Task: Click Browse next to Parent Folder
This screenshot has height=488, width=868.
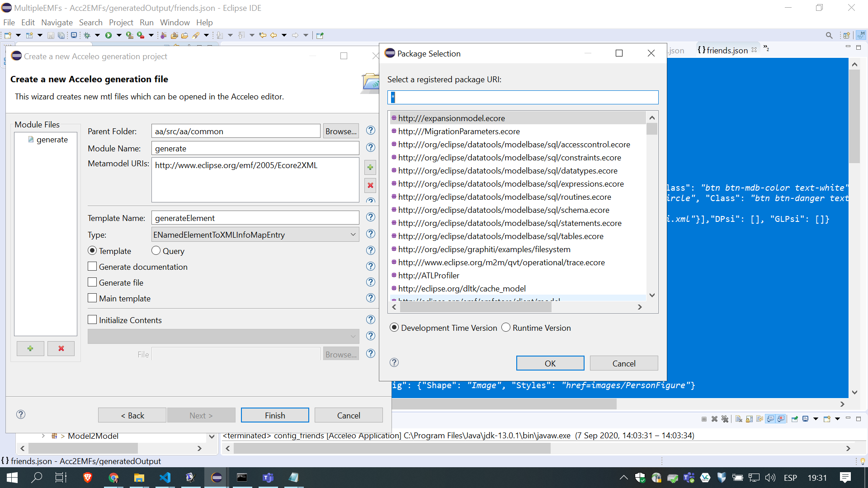Action: 341,131
